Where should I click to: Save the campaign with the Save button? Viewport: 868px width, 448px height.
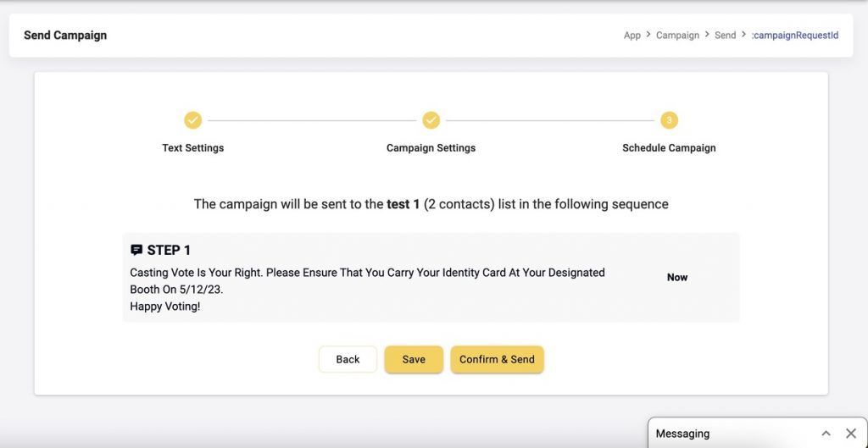point(414,359)
